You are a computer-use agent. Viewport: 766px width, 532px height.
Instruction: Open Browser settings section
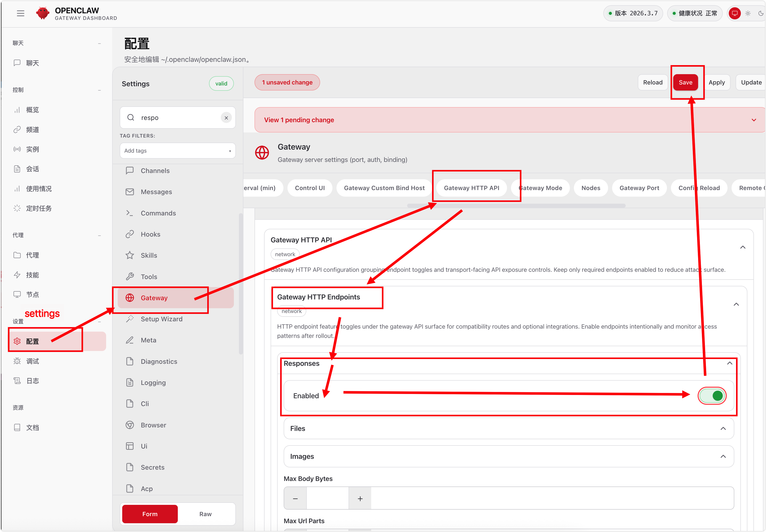(x=153, y=425)
